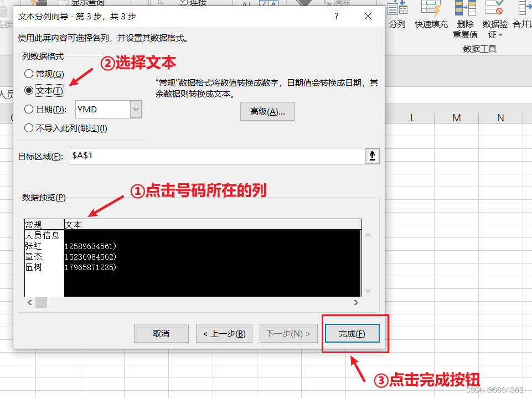Image resolution: width=532 pixels, height=398 pixels.
Task: Click into the 目标区域 input field
Action: tap(218, 156)
